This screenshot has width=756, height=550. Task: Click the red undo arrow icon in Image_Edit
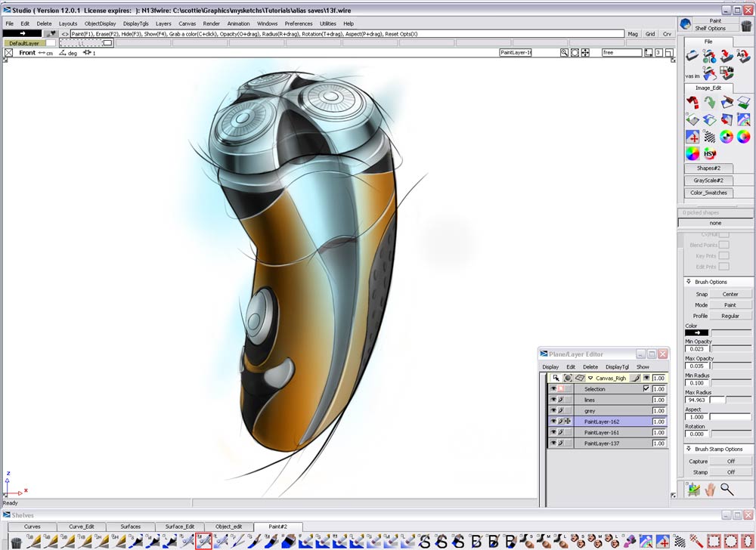[x=692, y=101]
